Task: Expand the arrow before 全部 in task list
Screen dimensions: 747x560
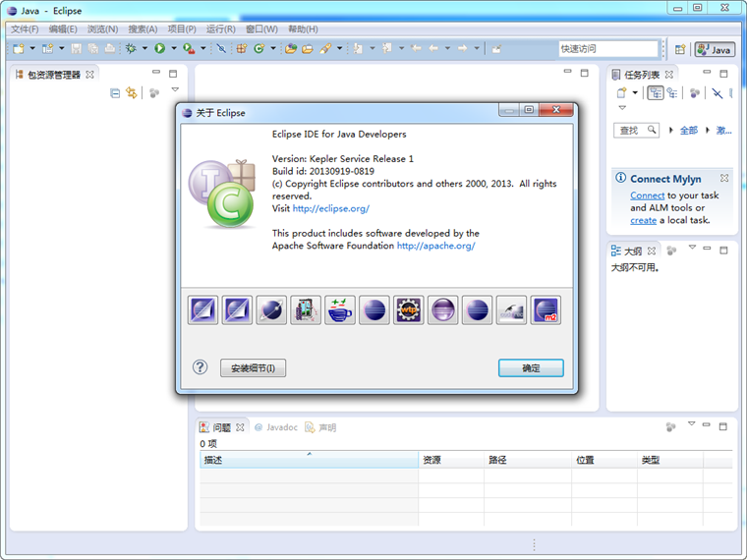Action: pyautogui.click(x=670, y=130)
